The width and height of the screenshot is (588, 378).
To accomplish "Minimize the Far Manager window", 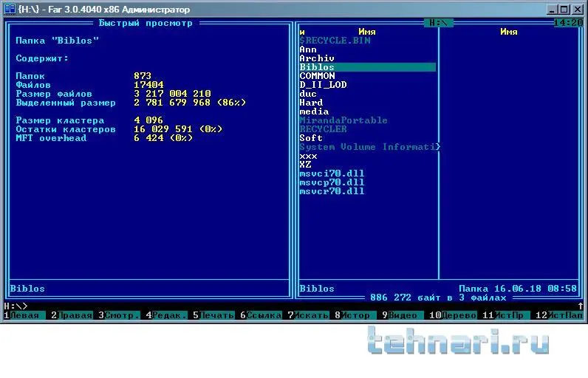I will 551,10.
